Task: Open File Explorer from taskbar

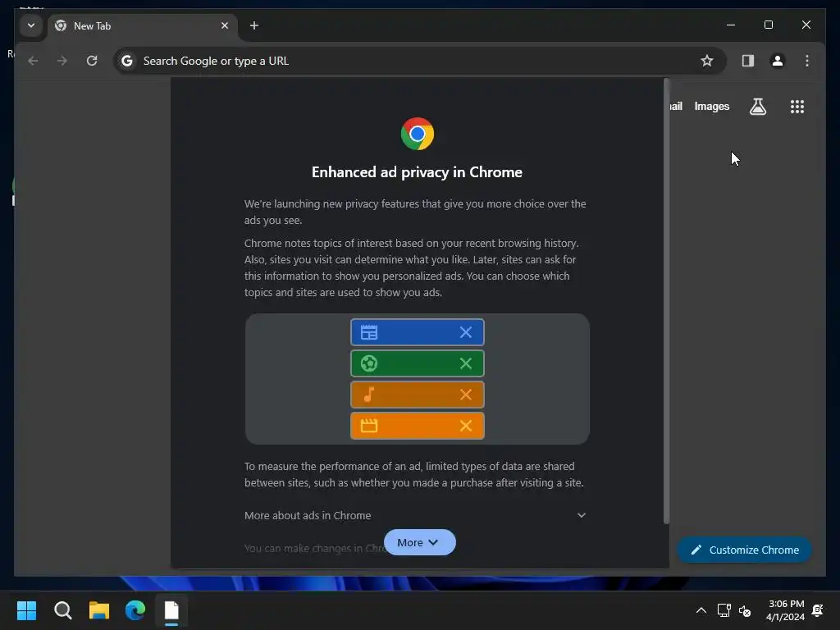Action: [99, 610]
